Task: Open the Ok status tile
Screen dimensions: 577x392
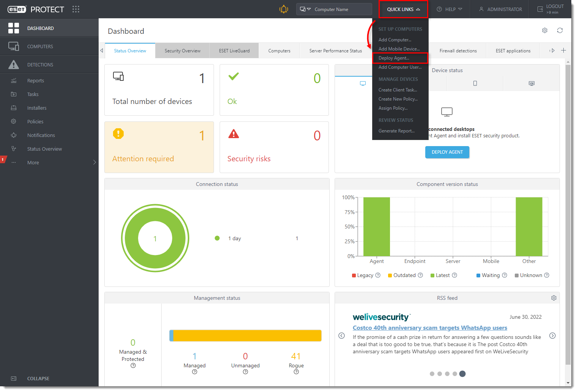Action: point(274,90)
